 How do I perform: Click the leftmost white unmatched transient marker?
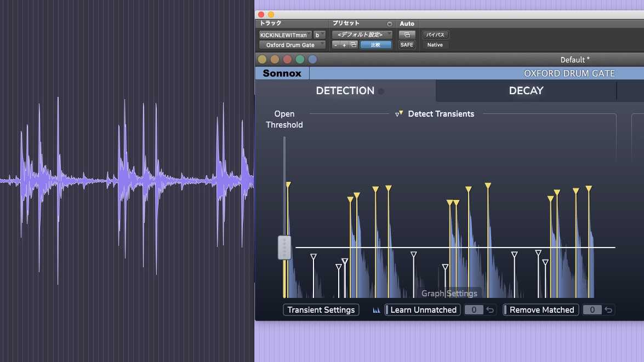pos(314,257)
